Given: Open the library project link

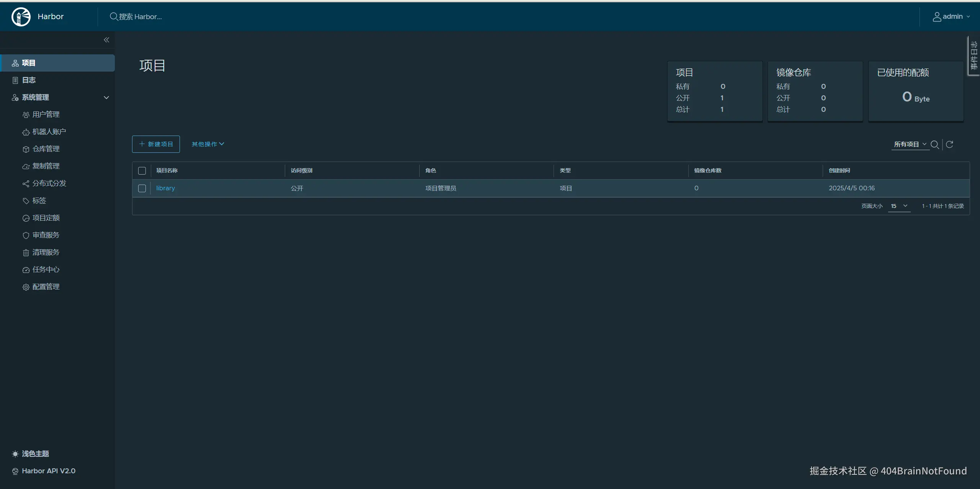Looking at the screenshot, I should point(165,188).
